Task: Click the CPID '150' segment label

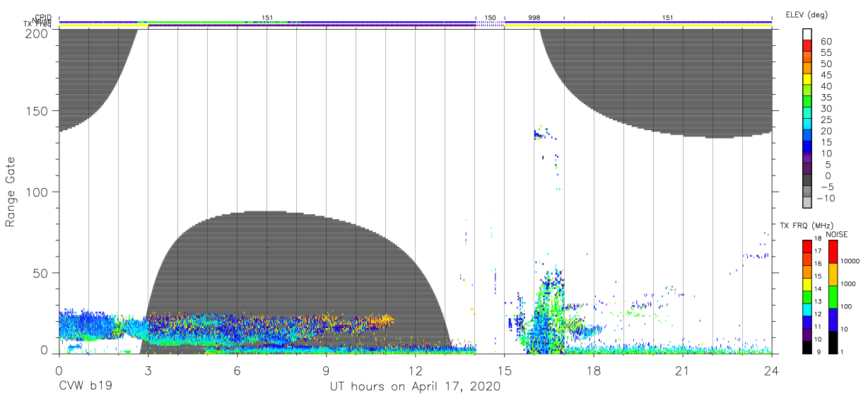Action: pos(490,17)
